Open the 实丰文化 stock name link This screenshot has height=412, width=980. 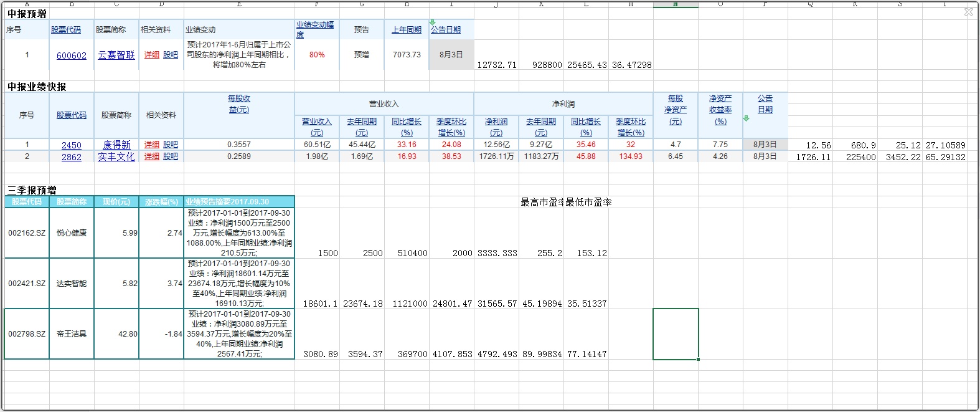(116, 156)
